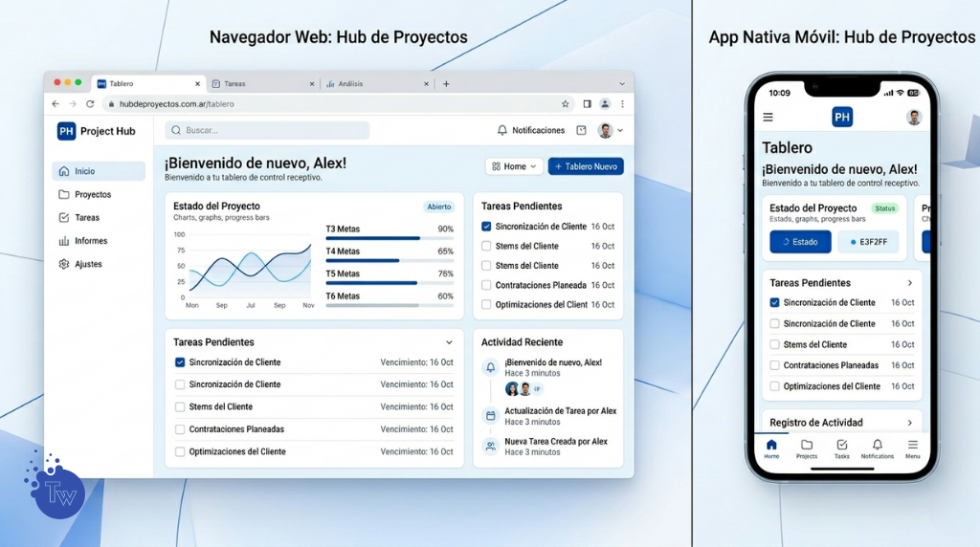Select Inicio in web sidebar
980x547 pixels.
click(x=99, y=171)
